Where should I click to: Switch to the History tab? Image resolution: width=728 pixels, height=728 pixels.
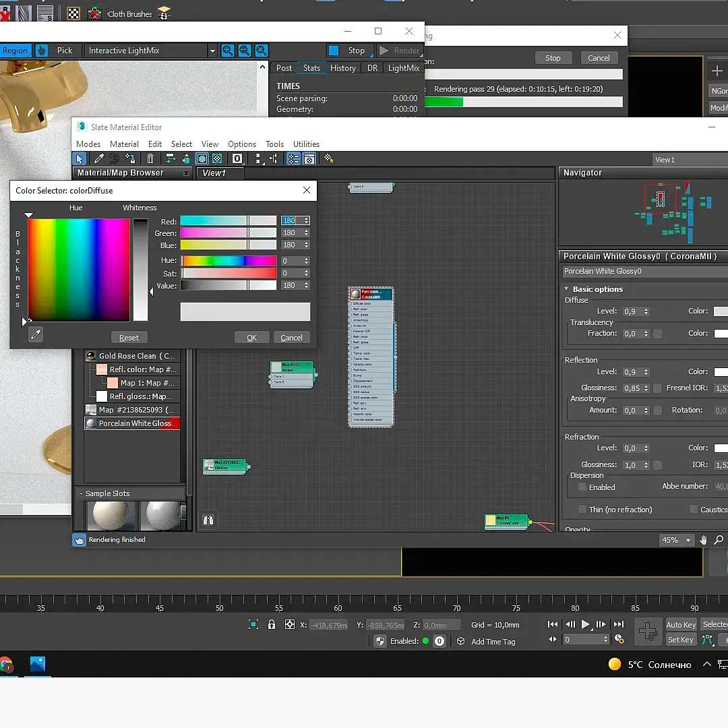tap(342, 68)
